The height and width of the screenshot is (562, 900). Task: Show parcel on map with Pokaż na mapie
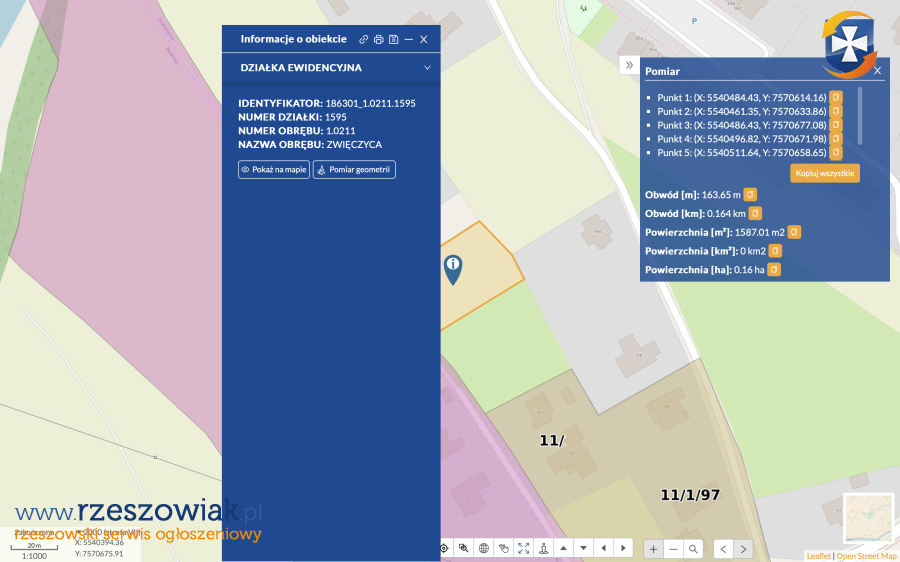point(274,170)
